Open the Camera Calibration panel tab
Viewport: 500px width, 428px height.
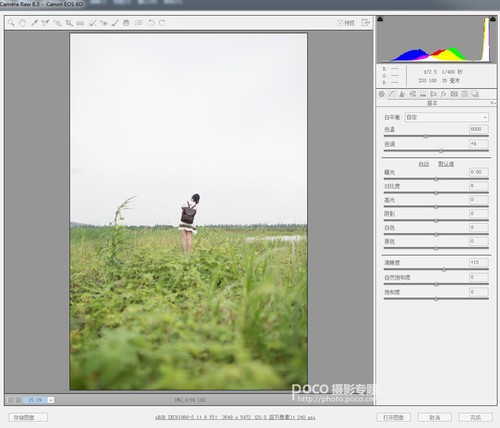coord(454,94)
